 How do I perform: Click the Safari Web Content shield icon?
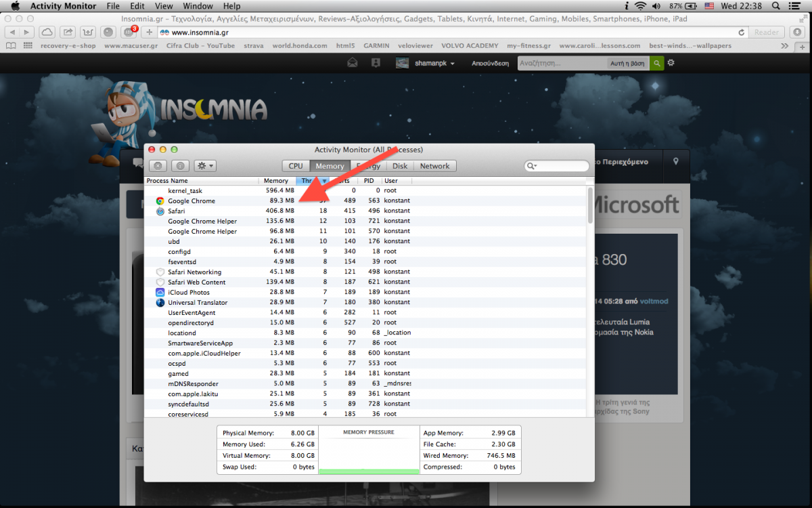point(160,282)
